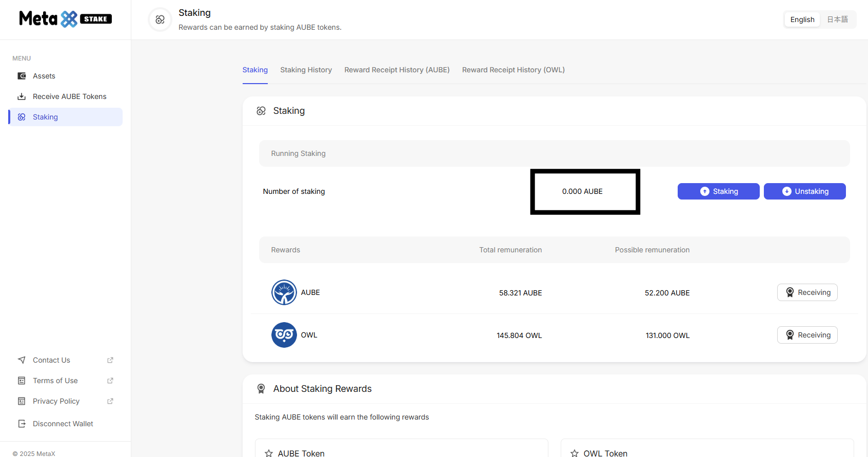Click the Assets wallet icon in sidebar

pos(22,76)
